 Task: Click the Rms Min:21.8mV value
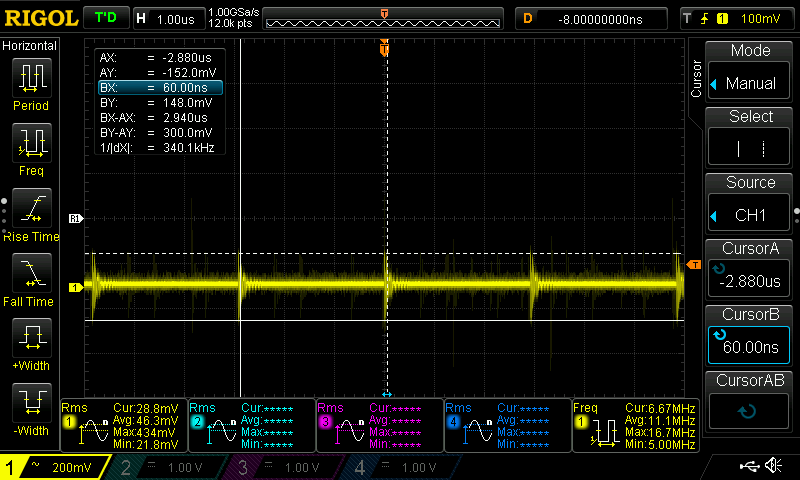(146, 444)
